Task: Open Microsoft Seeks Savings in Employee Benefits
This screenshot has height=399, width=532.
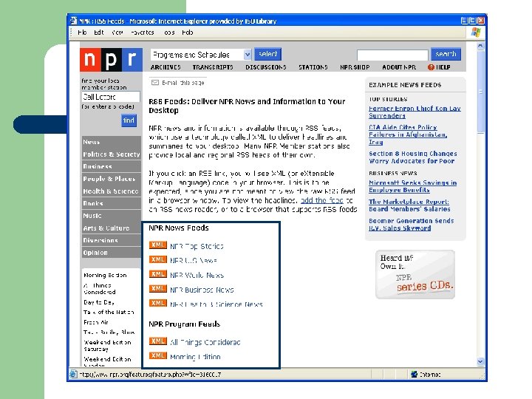Action: pos(412,186)
